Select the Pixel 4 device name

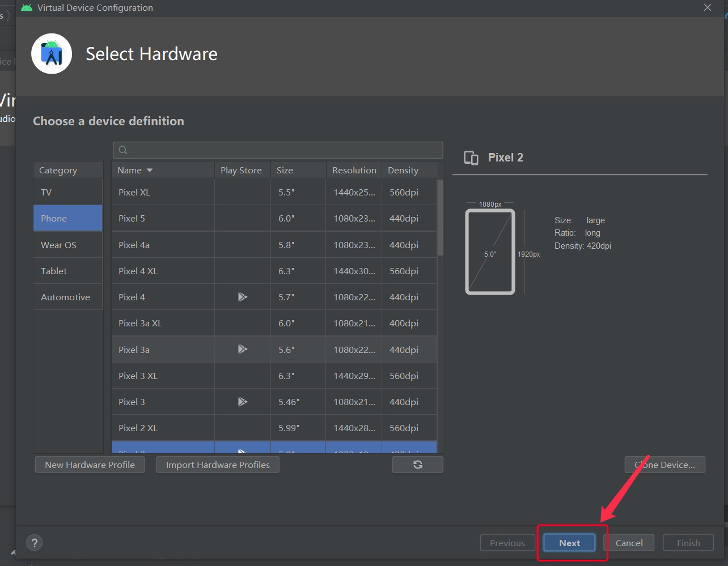132,297
